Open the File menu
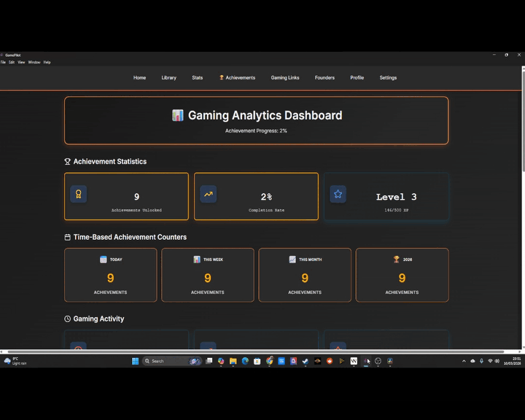 click(3, 63)
